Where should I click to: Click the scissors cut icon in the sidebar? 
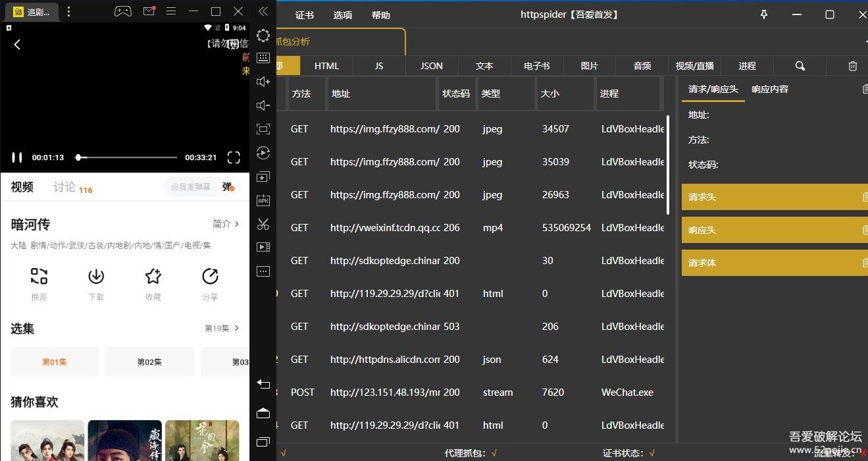tap(263, 224)
